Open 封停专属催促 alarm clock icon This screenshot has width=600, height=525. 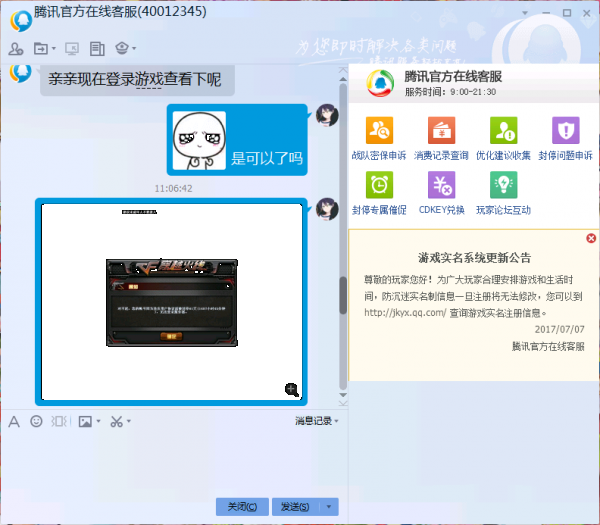[379, 185]
